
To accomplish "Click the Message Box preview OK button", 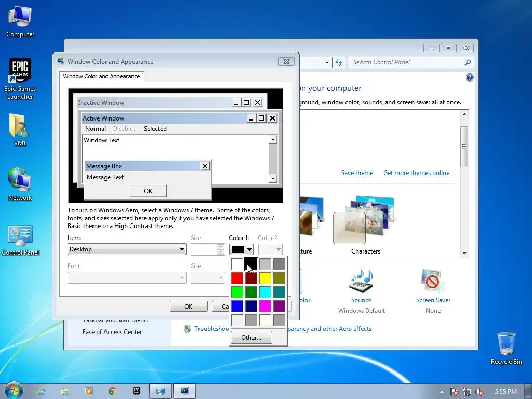I will tap(148, 191).
